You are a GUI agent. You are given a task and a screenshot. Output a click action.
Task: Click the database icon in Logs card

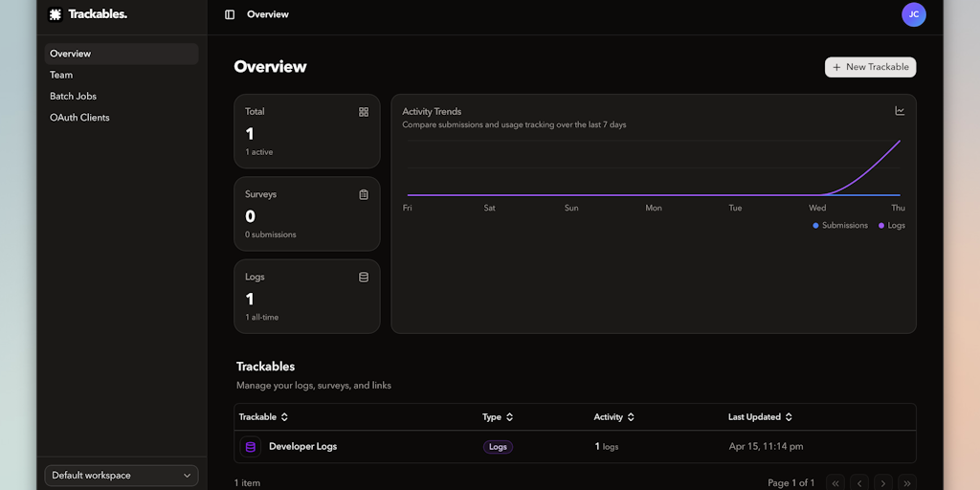click(x=364, y=278)
